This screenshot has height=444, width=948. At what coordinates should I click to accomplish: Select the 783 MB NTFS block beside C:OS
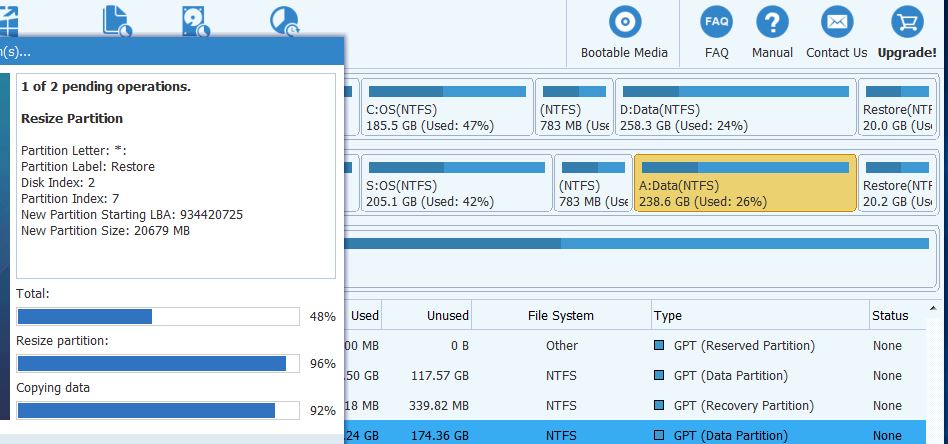click(x=574, y=106)
